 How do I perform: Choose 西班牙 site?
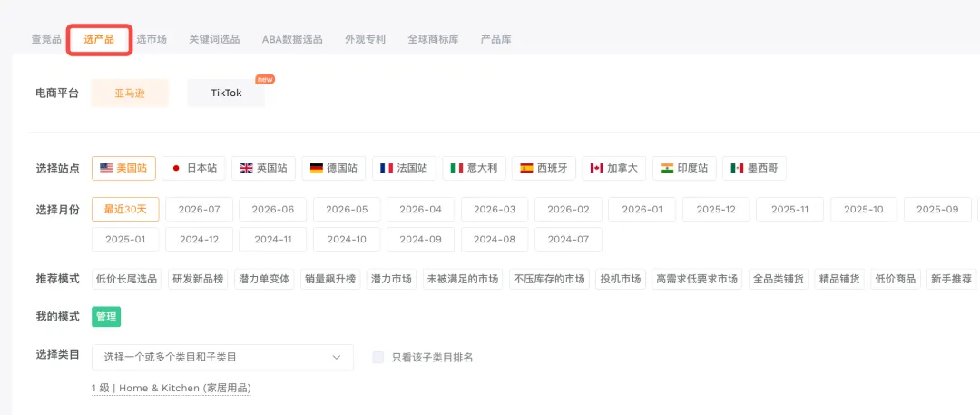[544, 168]
